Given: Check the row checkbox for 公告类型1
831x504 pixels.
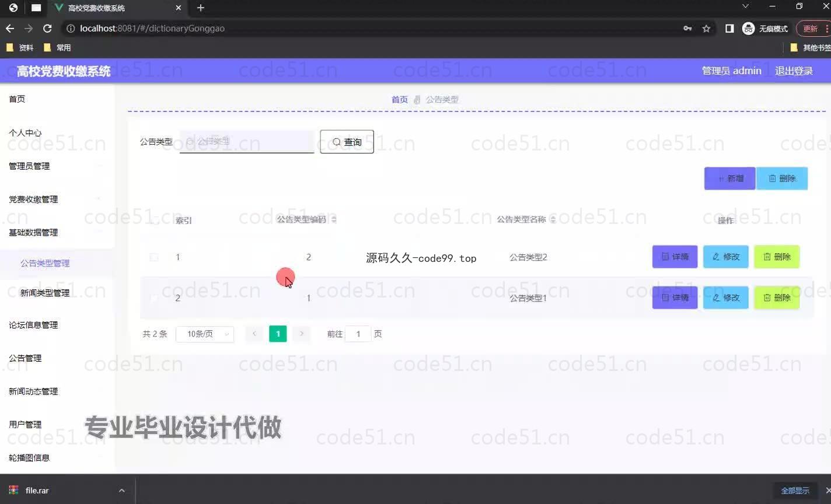Looking at the screenshot, I should (154, 298).
